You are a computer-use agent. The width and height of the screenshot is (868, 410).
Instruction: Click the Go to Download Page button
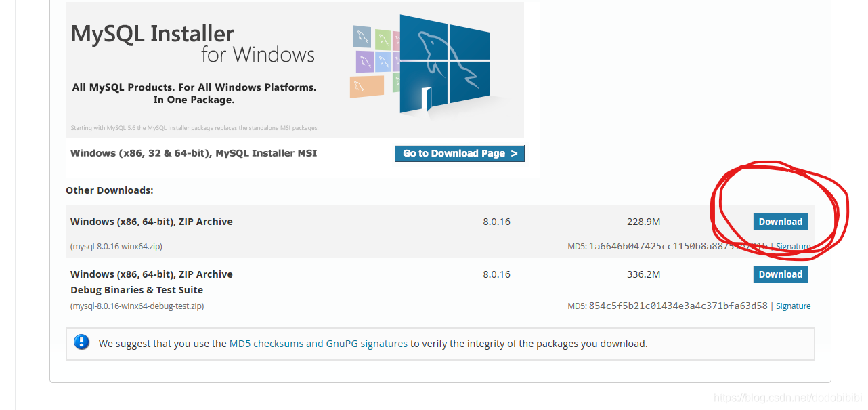pos(460,153)
